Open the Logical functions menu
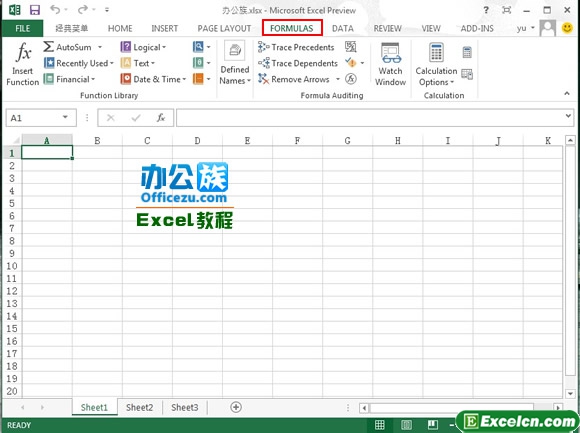The height and width of the screenshot is (433, 580). pos(144,47)
